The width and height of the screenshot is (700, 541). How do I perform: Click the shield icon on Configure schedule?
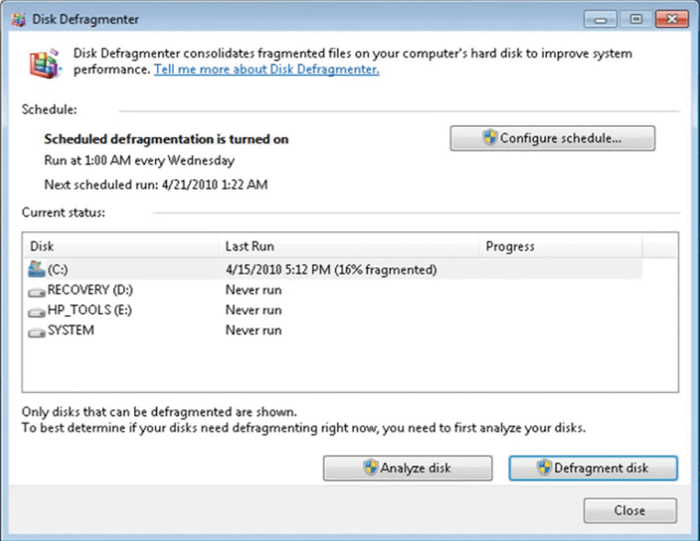tap(490, 139)
